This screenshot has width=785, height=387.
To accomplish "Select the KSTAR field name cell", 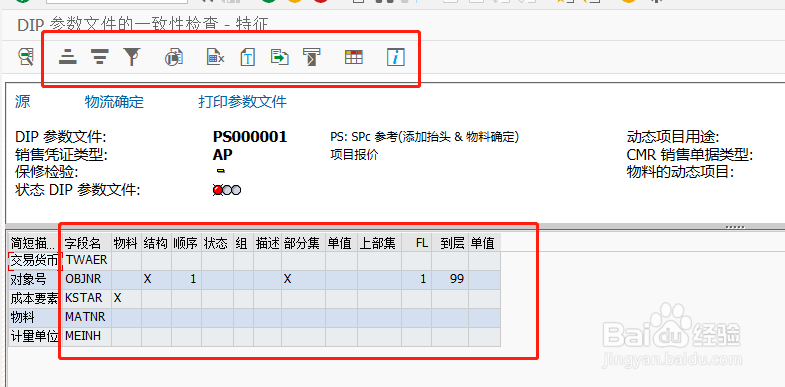I will [x=87, y=298].
